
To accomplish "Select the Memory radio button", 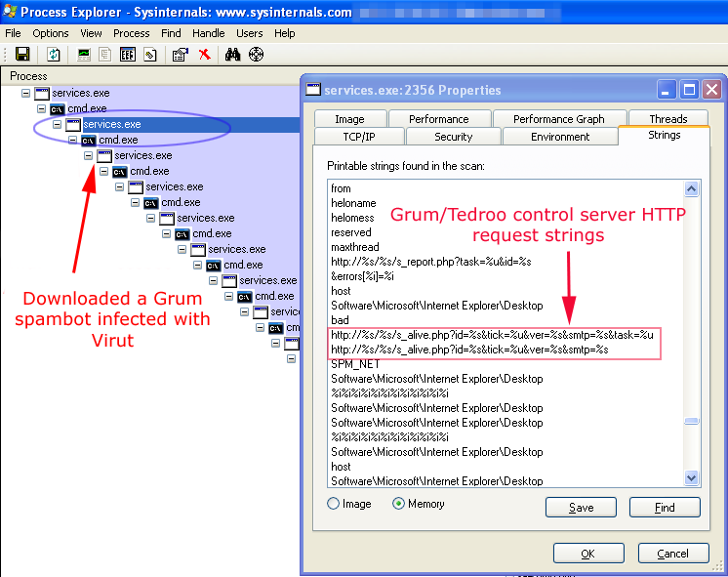I will click(398, 504).
